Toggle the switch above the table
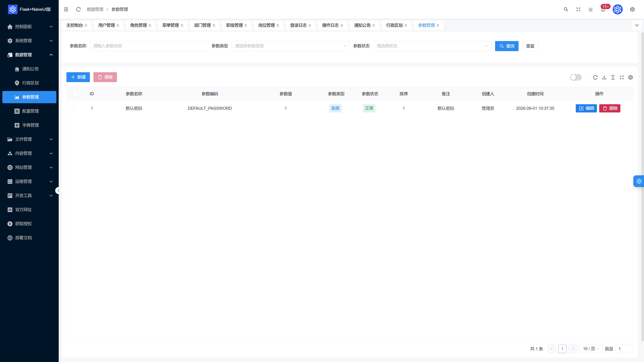 [x=576, y=77]
